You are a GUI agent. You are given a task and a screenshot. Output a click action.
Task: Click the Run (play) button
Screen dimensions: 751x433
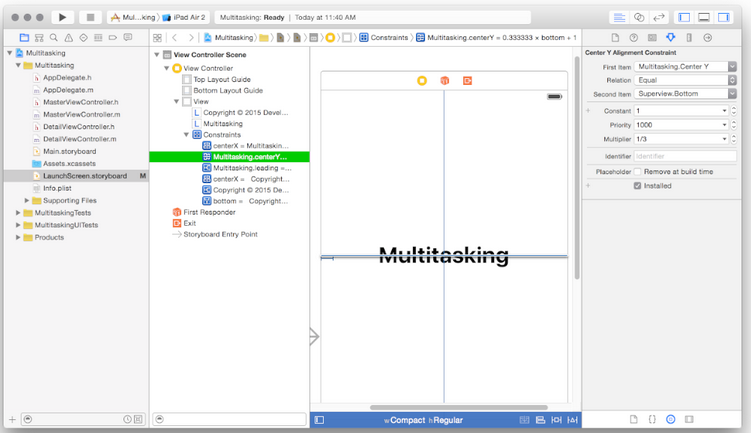point(62,17)
